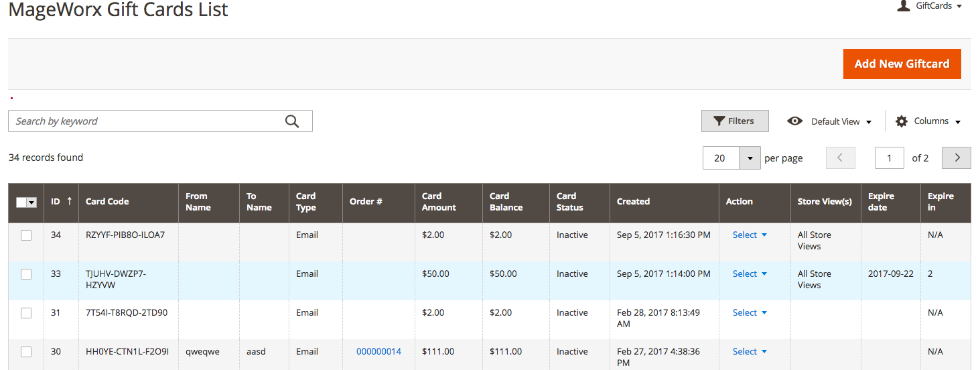Open Select action for card 7T54I-T8RQD-2TD90
The image size is (980, 370).
(750, 313)
